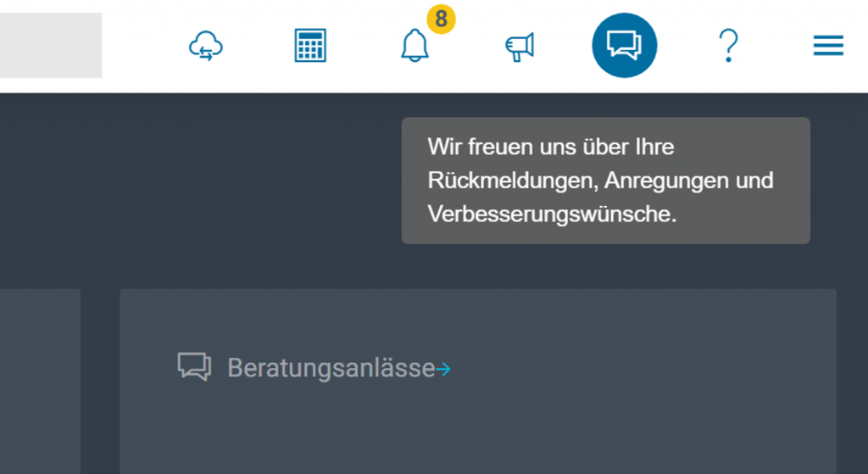Click the blue arrow after Beratungsanlässe
The image size is (868, 474).
tap(443, 369)
